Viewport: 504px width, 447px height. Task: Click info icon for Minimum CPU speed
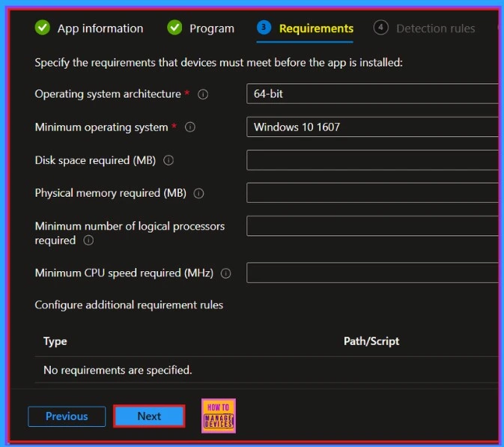pyautogui.click(x=225, y=273)
